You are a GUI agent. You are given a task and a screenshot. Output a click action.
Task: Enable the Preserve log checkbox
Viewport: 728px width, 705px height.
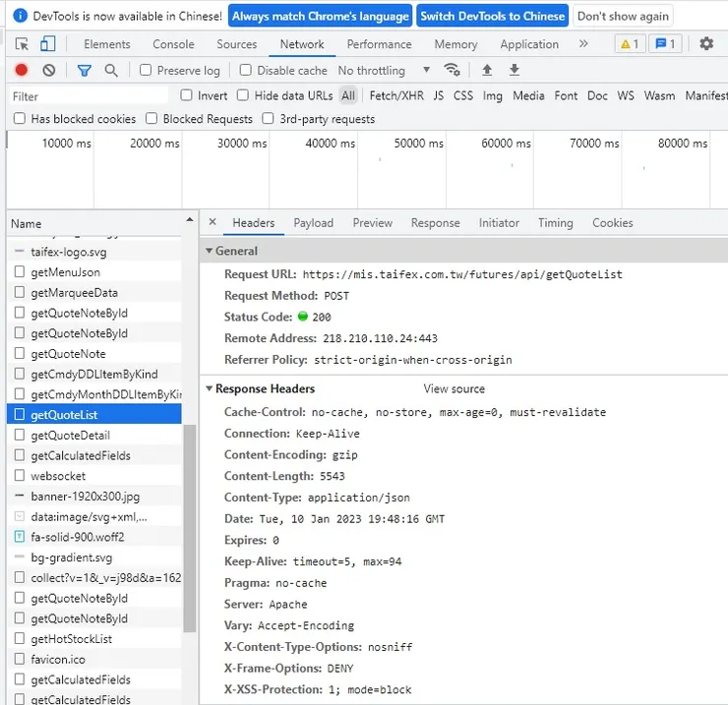pos(146,71)
